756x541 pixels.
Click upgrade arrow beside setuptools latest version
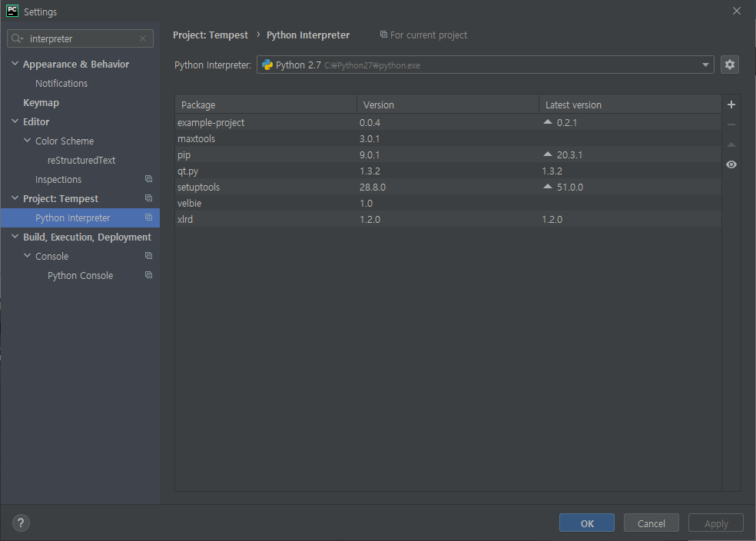tap(547, 187)
